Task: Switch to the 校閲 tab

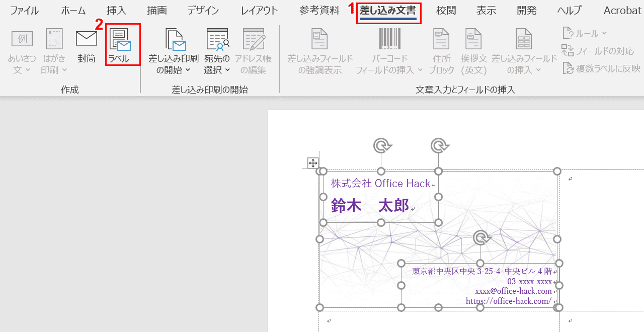Action: click(x=446, y=11)
